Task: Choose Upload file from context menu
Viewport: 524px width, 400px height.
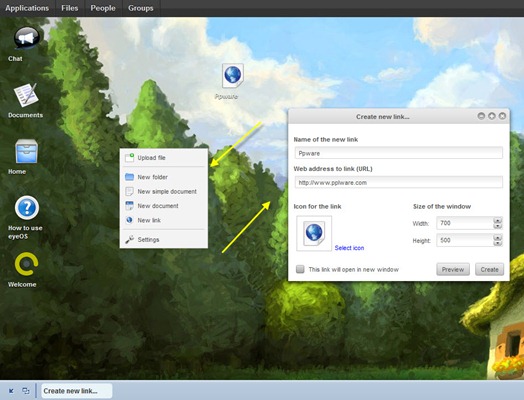Action: tap(164, 158)
